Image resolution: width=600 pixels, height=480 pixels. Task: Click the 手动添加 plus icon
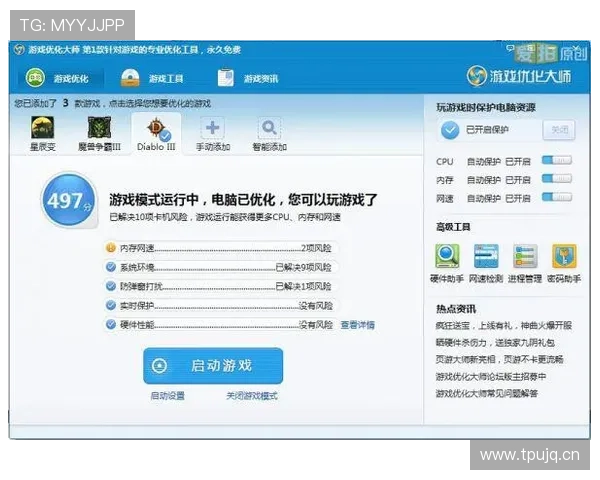click(213, 127)
